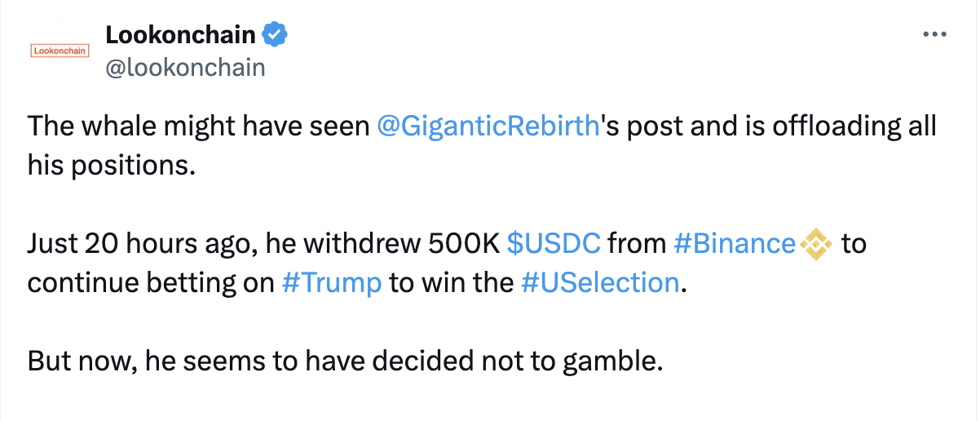Open the @GiganticRebirth mention
Screen dimensions: 980x421
pyautogui.click(x=488, y=128)
